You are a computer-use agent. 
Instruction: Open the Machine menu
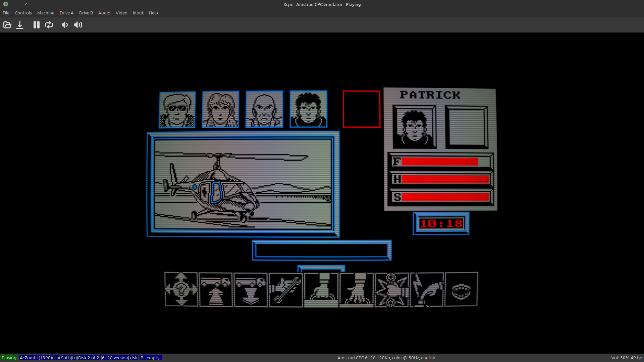point(46,13)
